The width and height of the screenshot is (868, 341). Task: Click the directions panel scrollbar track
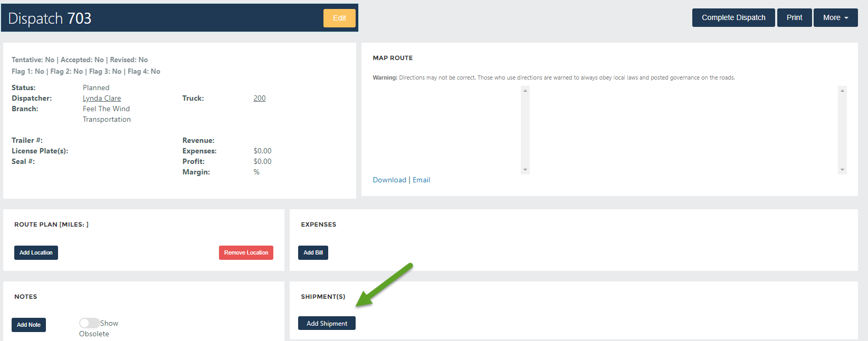pos(525,130)
